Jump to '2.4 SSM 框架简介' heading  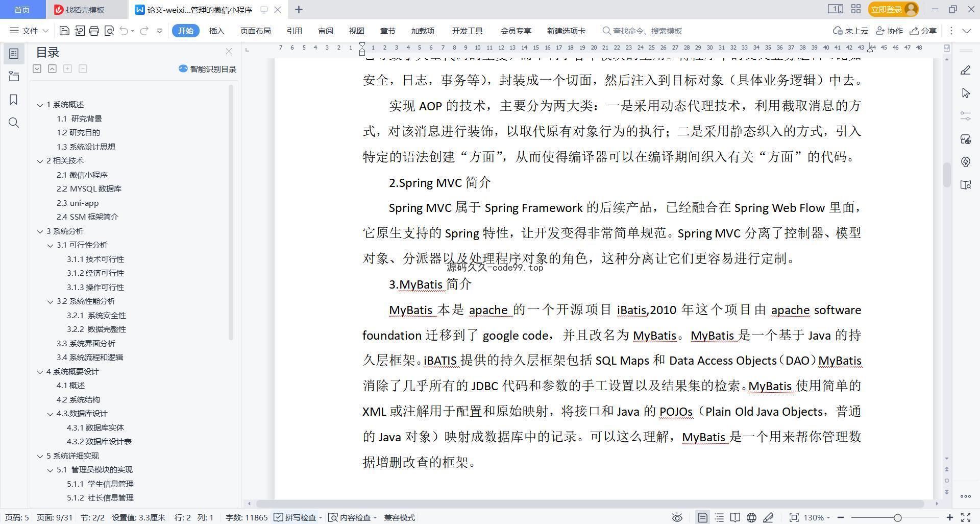coord(87,217)
